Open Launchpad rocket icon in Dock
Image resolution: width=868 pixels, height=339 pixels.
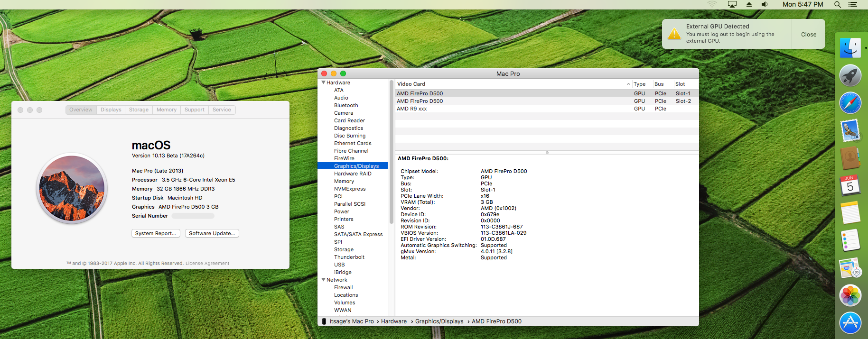850,75
